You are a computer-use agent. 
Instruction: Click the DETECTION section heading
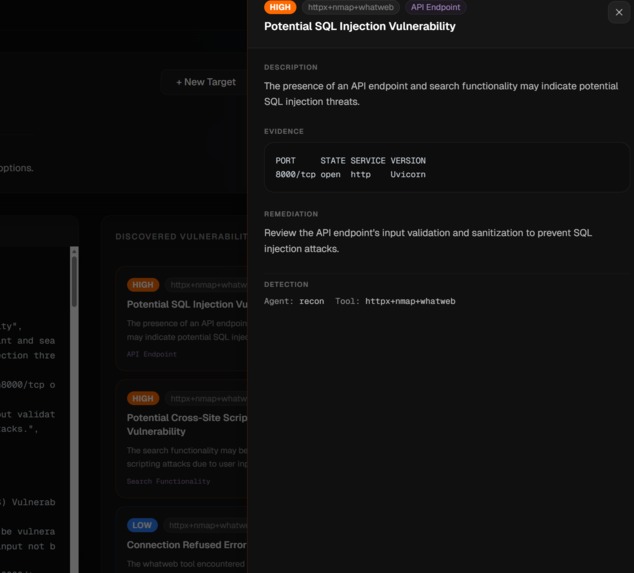pos(286,284)
